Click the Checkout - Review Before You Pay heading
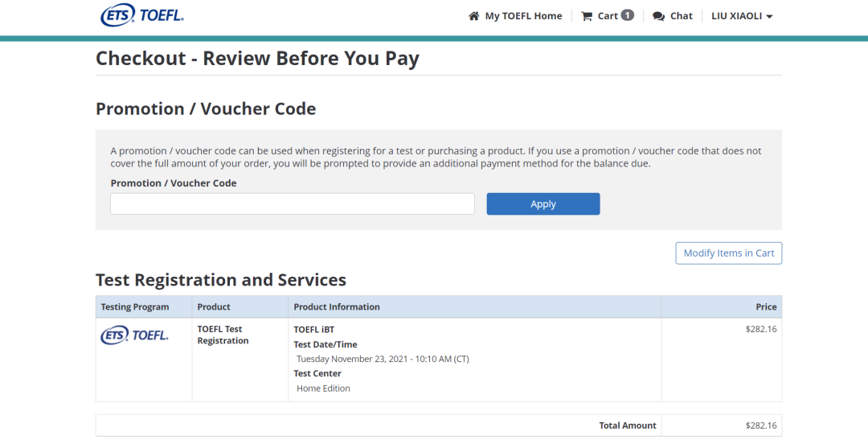The width and height of the screenshot is (868, 444). pos(257,58)
